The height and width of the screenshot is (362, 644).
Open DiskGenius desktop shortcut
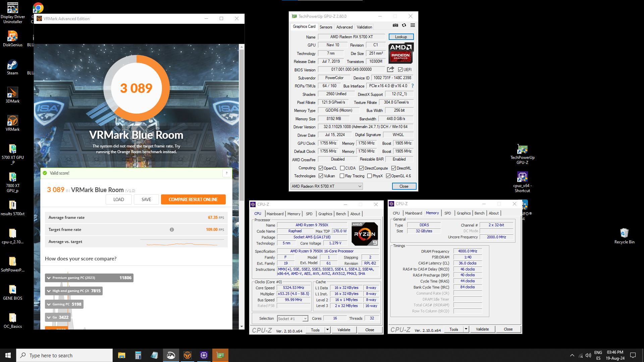coord(13,39)
